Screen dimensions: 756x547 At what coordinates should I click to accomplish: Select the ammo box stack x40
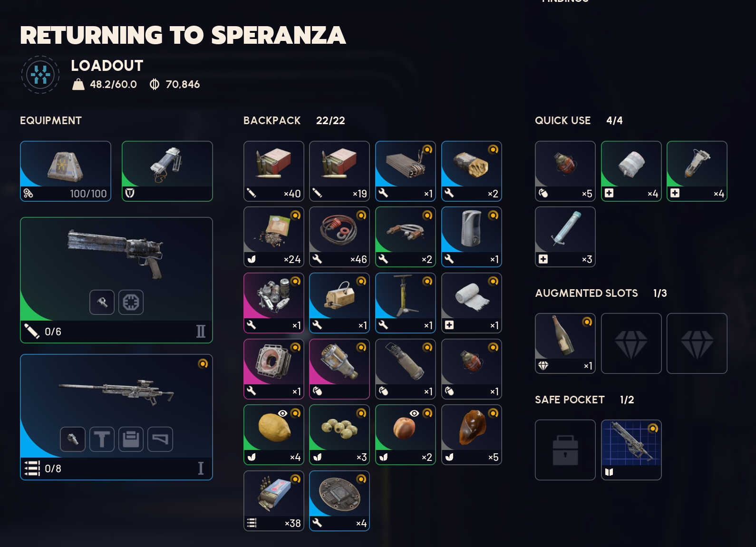point(273,171)
